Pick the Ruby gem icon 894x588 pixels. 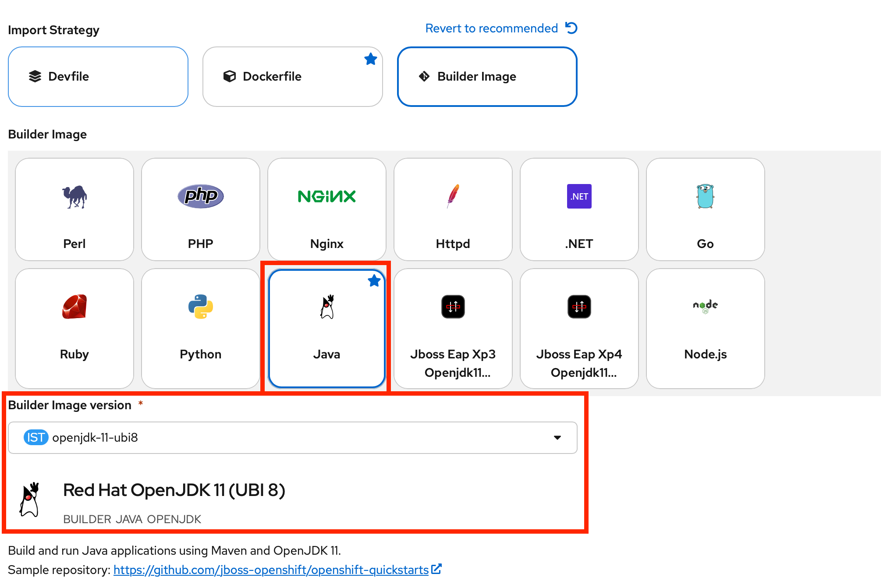(74, 307)
